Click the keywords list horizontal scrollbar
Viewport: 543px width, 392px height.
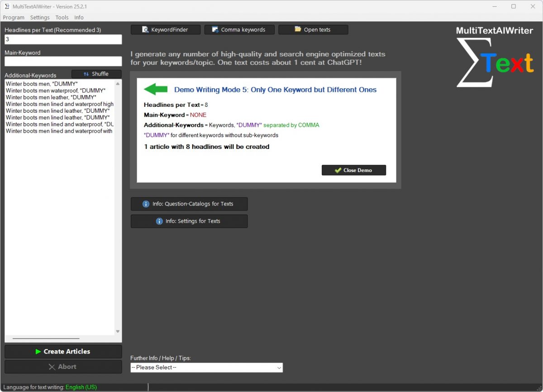(46, 338)
